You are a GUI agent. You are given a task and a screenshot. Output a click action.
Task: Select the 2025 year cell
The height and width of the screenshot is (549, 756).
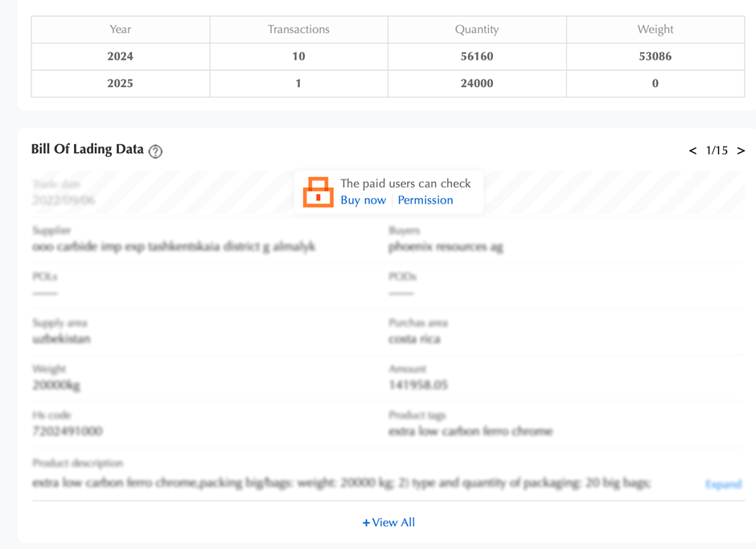click(x=121, y=83)
